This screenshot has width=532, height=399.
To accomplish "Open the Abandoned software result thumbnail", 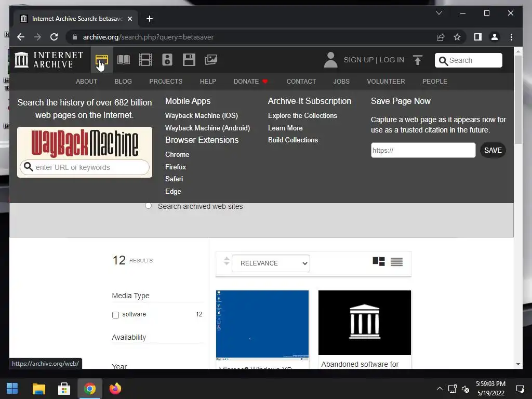I will pos(364,322).
